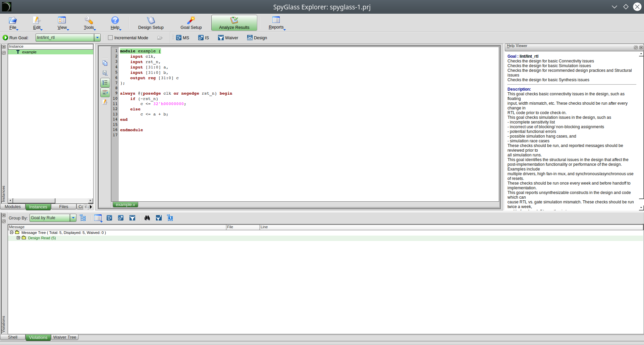Go to Design Setup stage
Screen dimensions: 644x345
tap(151, 23)
